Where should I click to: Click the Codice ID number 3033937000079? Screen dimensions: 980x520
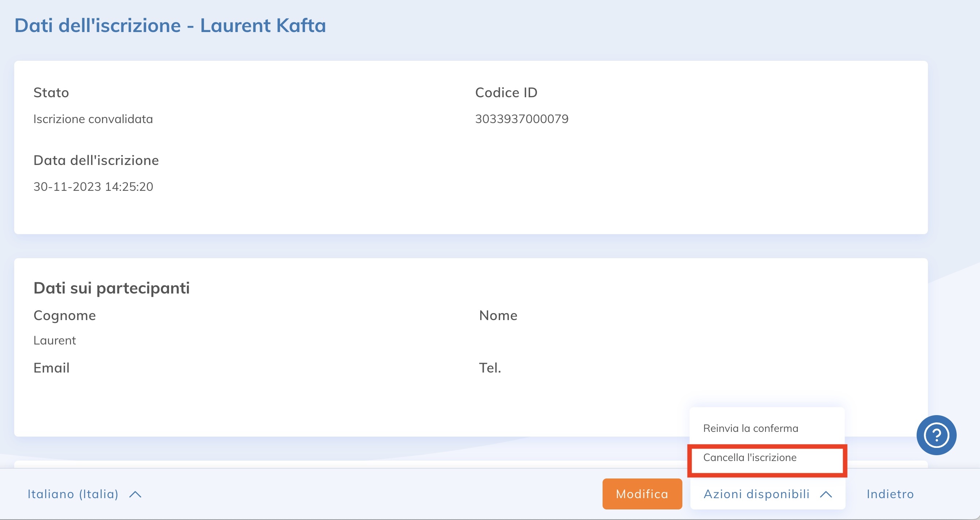[522, 119]
